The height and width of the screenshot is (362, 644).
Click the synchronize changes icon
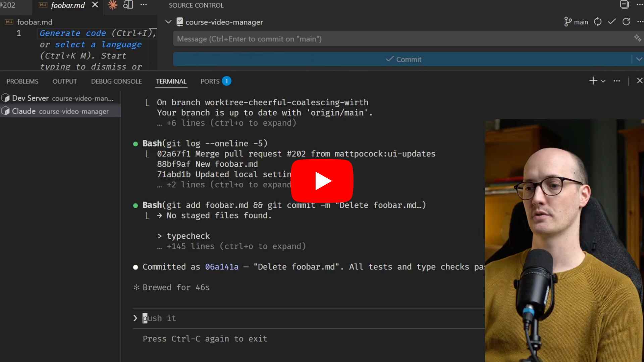point(597,22)
